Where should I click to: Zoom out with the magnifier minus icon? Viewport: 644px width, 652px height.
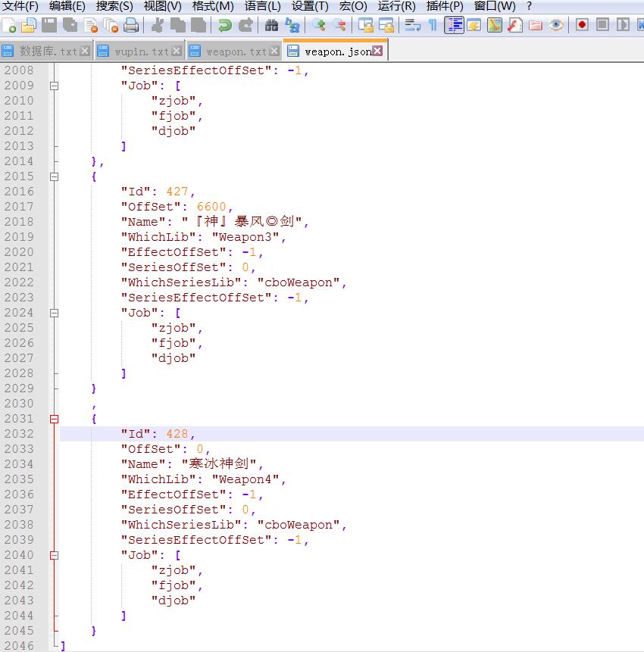[x=339, y=25]
